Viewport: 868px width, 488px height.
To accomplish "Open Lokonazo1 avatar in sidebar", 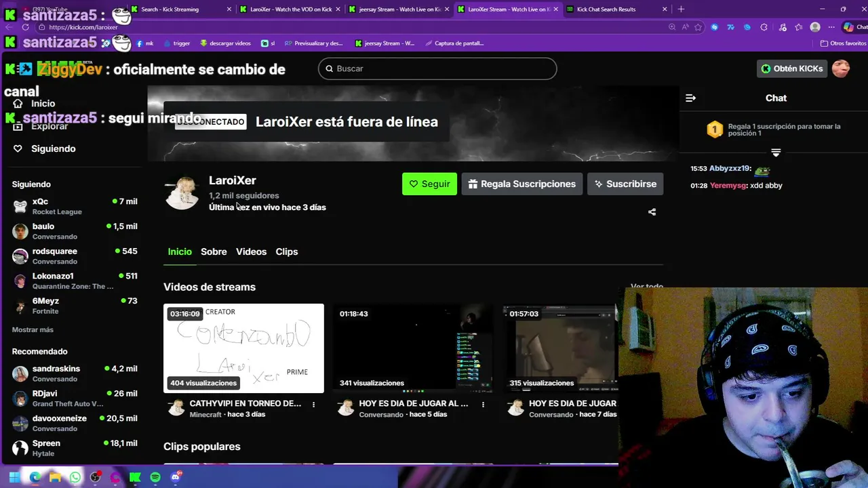I will click(x=20, y=281).
